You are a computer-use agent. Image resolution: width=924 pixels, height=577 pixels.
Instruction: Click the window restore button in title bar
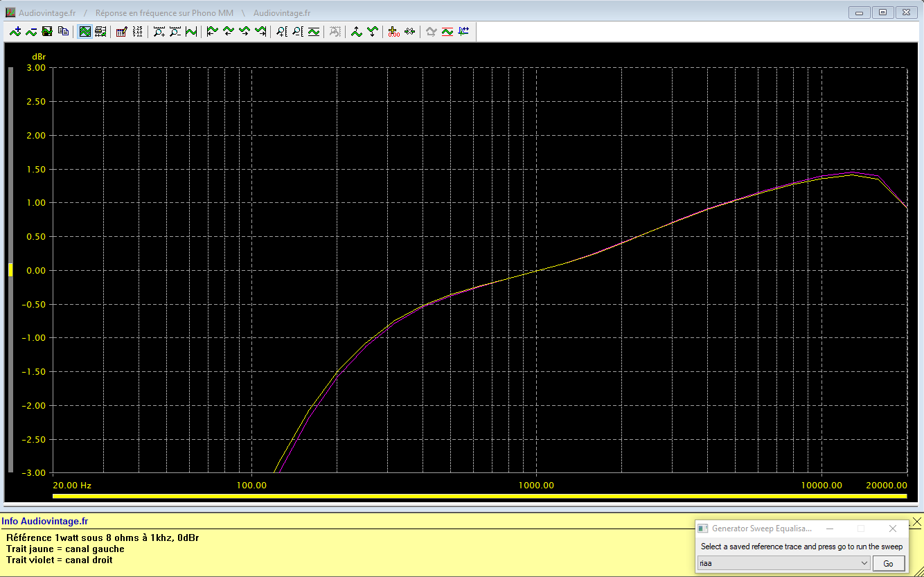882,12
